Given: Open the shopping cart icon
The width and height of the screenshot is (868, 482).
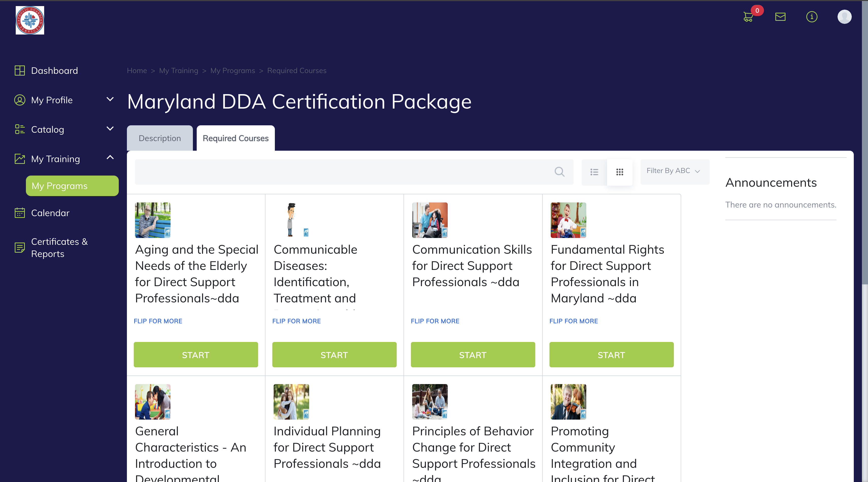Looking at the screenshot, I should click(748, 17).
